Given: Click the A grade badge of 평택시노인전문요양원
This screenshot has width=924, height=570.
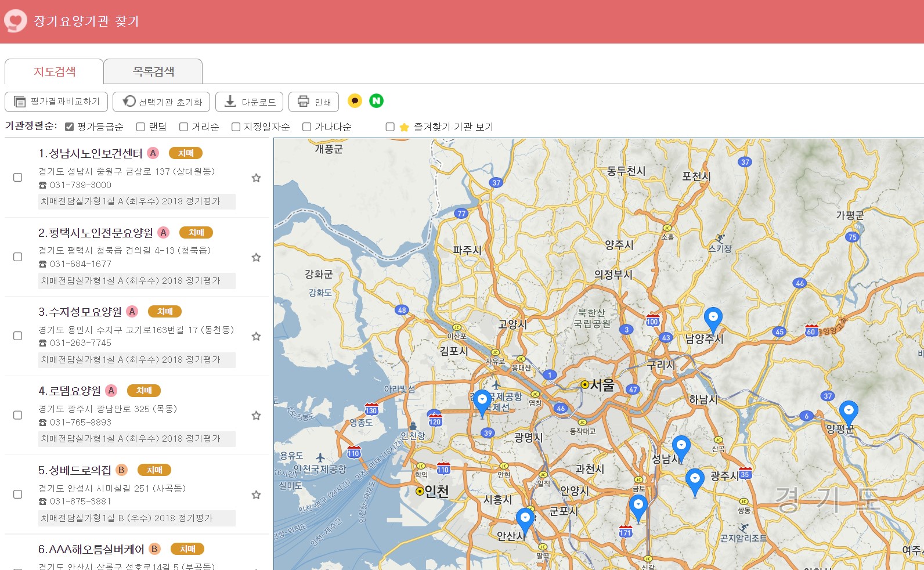Looking at the screenshot, I should [x=163, y=233].
